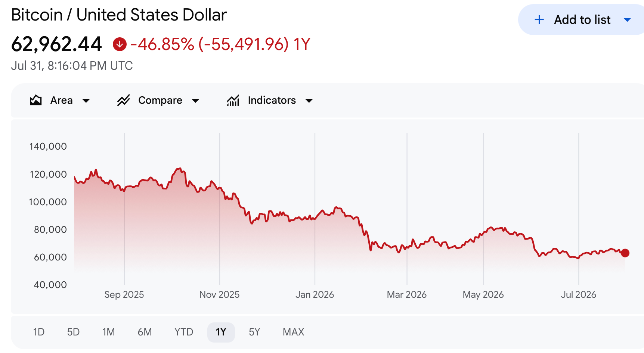Image resolution: width=644 pixels, height=353 pixels.
Task: Click the Add to list button
Action: (581, 20)
